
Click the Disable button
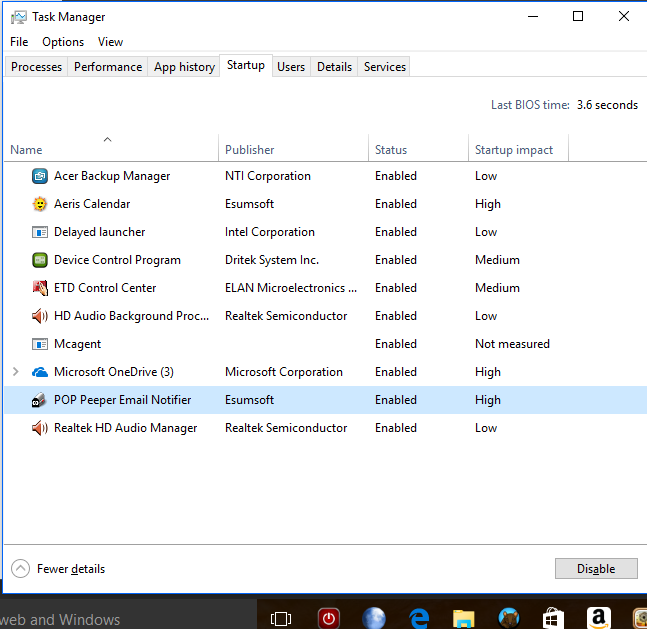click(x=596, y=569)
